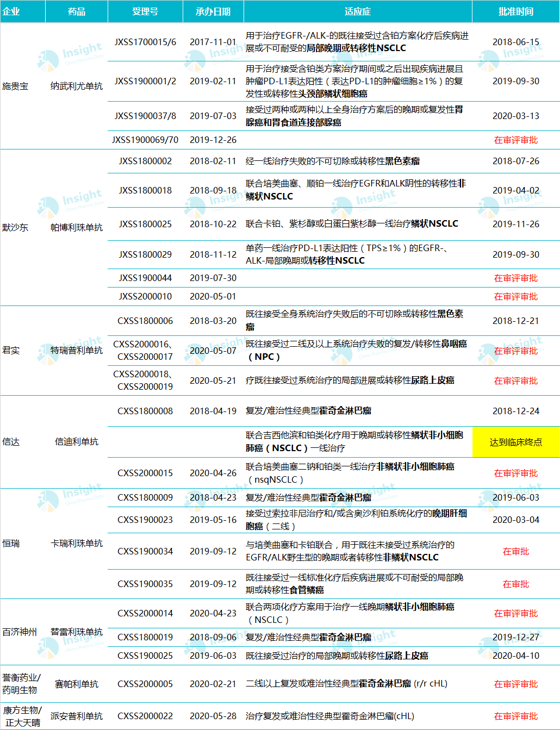Click the 药品 column header

(77, 11)
